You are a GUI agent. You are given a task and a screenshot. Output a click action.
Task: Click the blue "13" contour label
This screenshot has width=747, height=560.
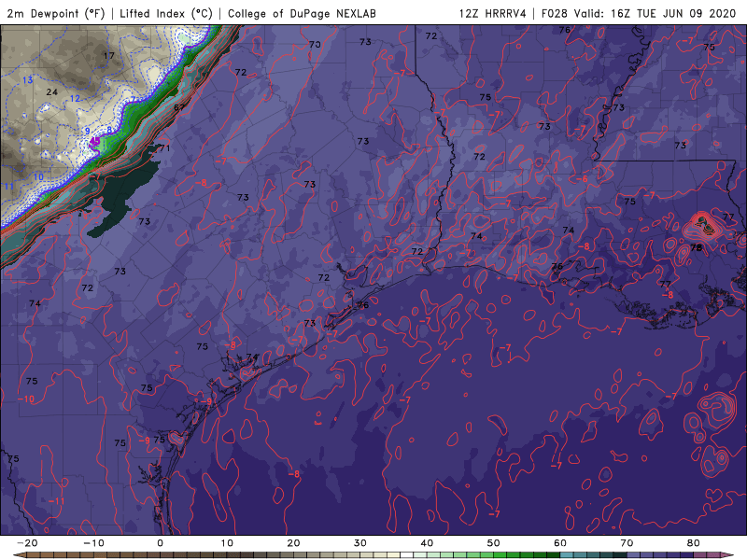(x=28, y=80)
